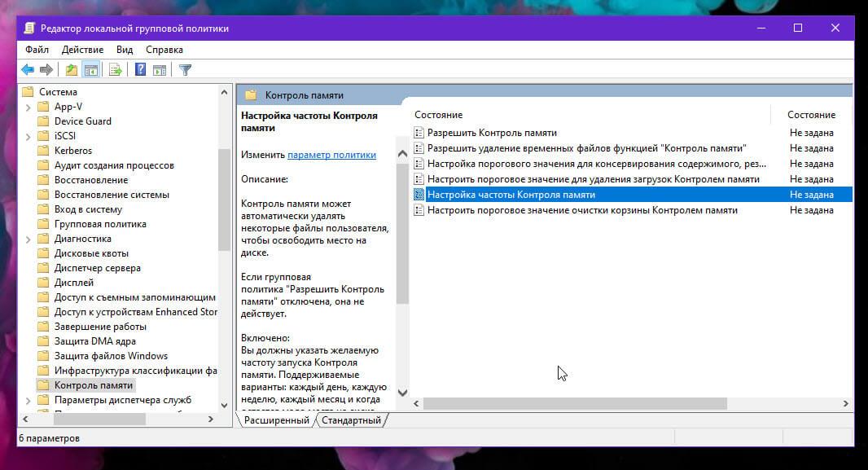Go forward with the right arrow icon
This screenshot has width=868, height=470.
click(x=46, y=70)
